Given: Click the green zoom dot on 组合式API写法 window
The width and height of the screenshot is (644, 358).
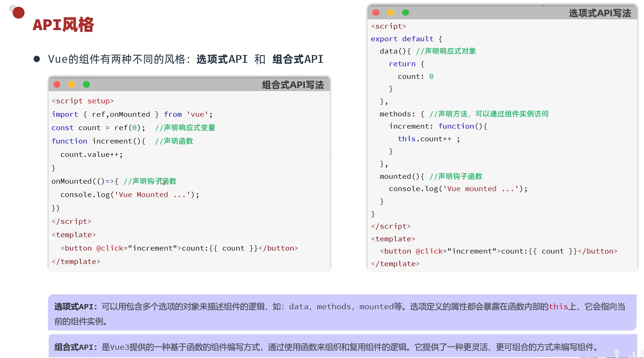Looking at the screenshot, I should tap(86, 84).
